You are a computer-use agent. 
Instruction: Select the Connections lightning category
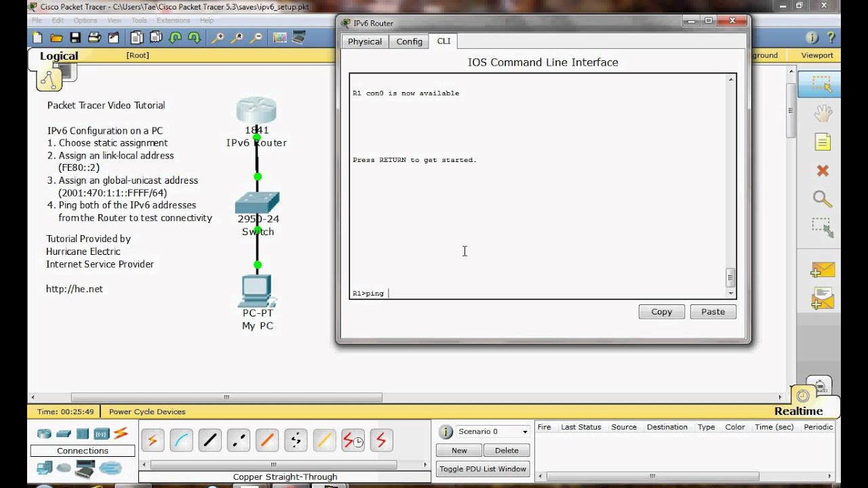coord(121,433)
